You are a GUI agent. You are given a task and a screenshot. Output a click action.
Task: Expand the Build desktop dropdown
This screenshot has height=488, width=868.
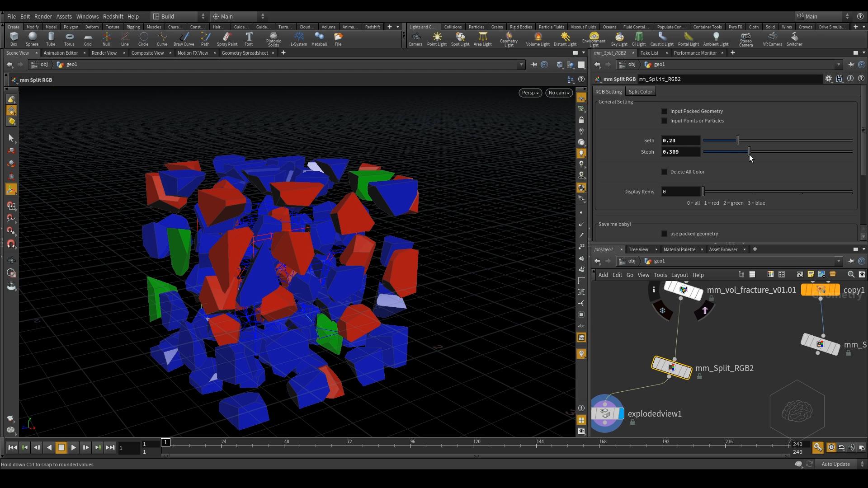pos(179,16)
